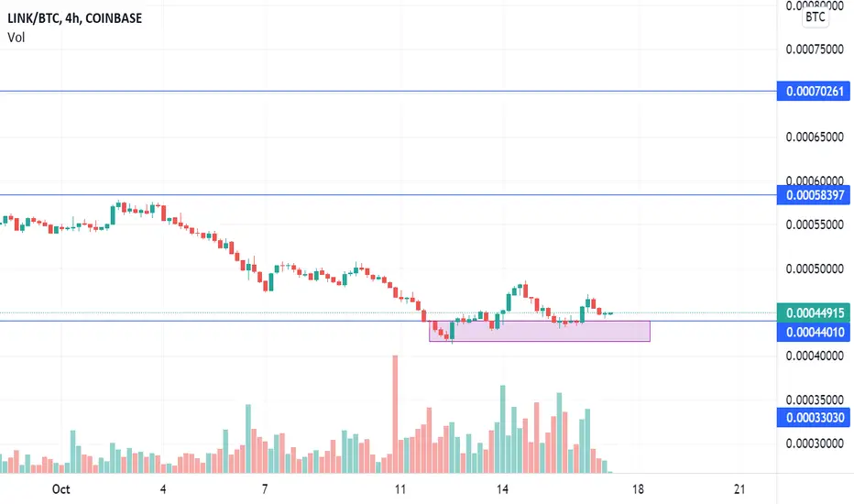The height and width of the screenshot is (504, 854).
Task: Click the BTC currency badge
Action: click(x=816, y=16)
